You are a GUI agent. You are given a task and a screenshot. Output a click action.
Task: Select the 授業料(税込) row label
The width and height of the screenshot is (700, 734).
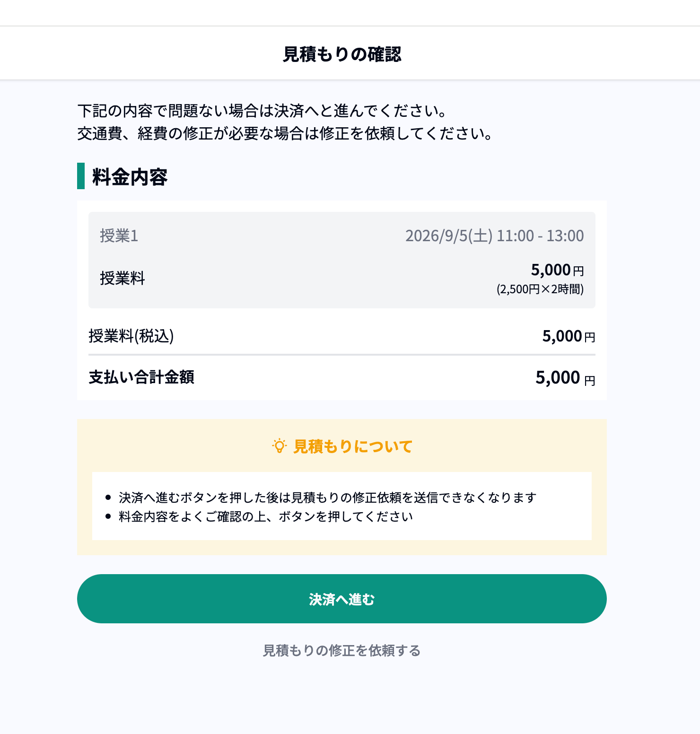point(131,336)
